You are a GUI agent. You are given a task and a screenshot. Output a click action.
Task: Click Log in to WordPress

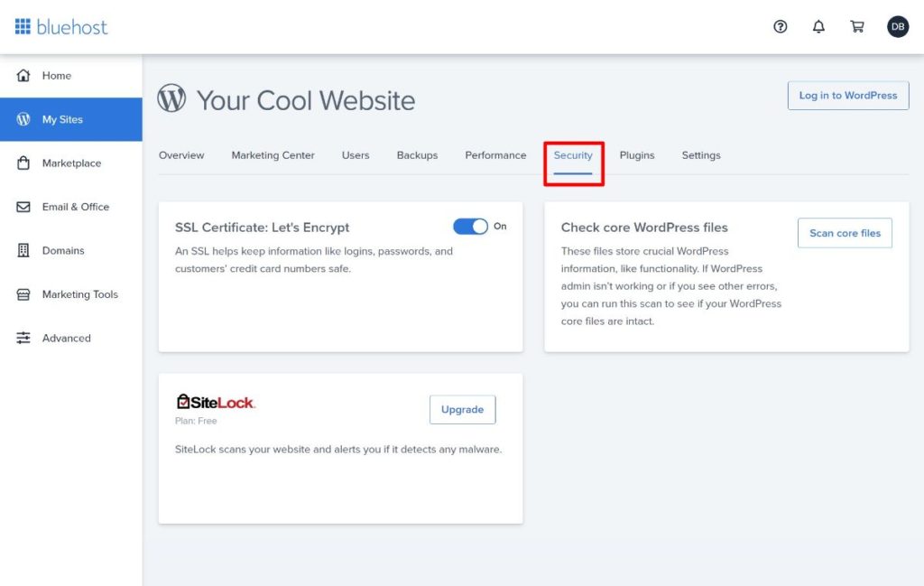click(x=847, y=95)
